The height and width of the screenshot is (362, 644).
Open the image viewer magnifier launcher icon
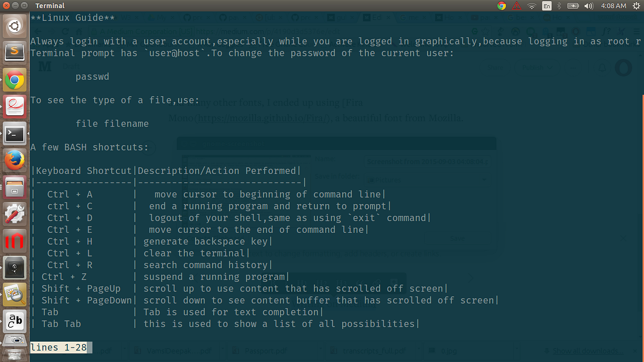(x=15, y=295)
